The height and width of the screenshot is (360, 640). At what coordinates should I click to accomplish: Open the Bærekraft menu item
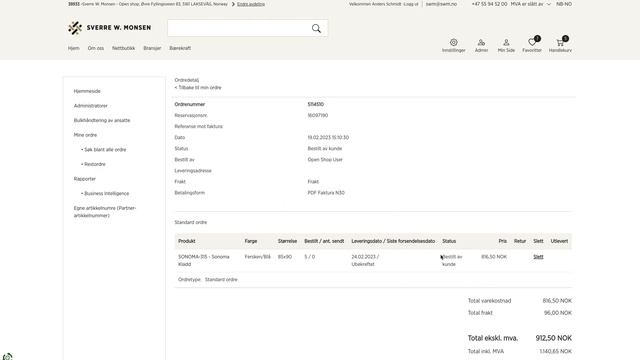pos(180,48)
